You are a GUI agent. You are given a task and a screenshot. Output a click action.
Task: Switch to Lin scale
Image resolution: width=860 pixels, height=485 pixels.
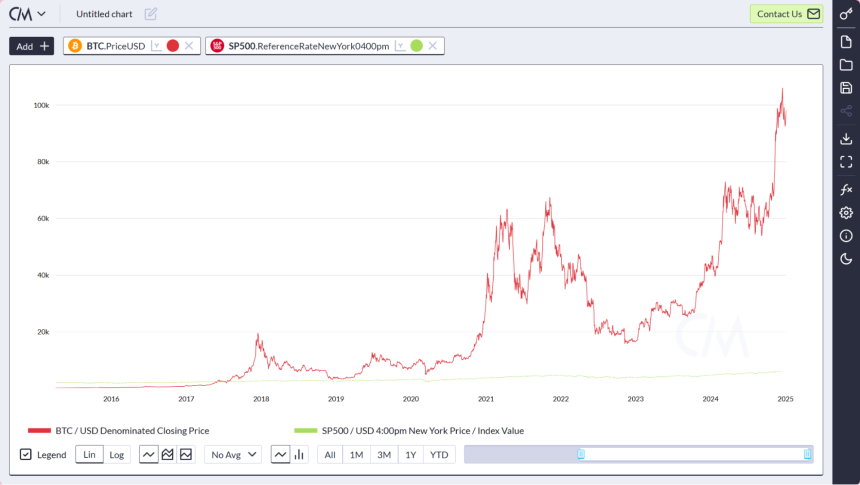coord(89,454)
